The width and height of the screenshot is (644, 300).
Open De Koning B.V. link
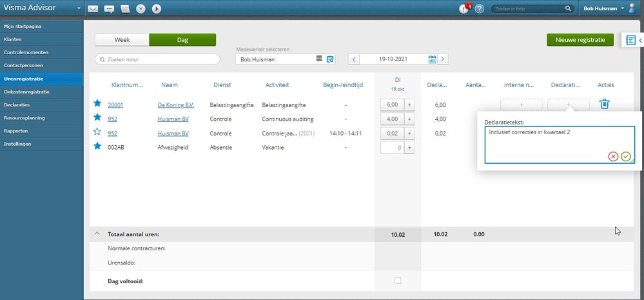[x=176, y=105]
